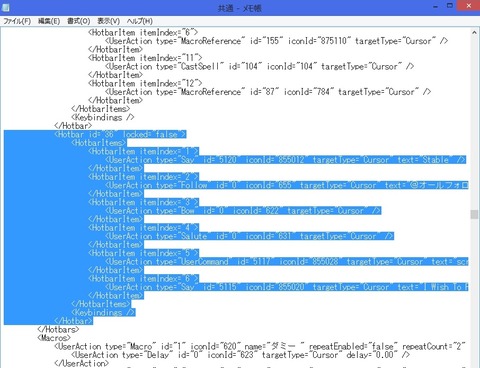Click the line with itemIndex="11"
Image resolution: width=480 pixels, height=368 pixels.
pos(145,58)
